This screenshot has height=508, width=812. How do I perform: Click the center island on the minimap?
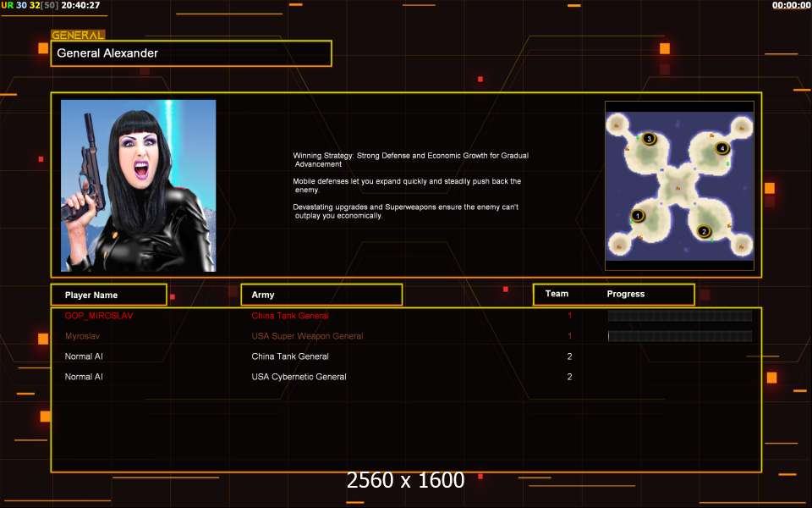coord(678,186)
